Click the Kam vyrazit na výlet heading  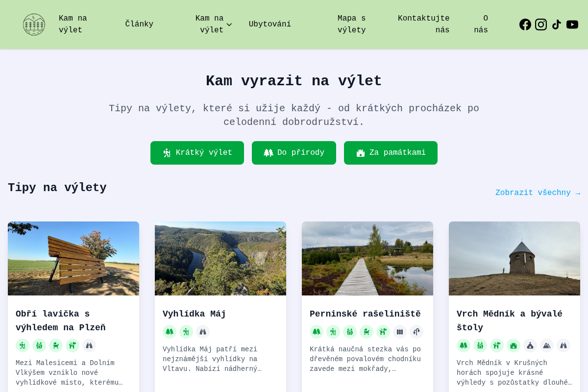[294, 81]
